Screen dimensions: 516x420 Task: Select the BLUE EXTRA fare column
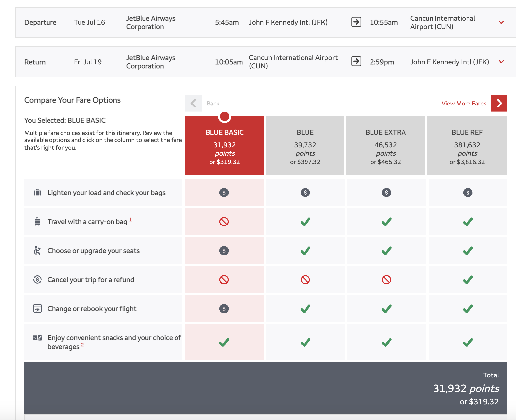pyautogui.click(x=386, y=145)
